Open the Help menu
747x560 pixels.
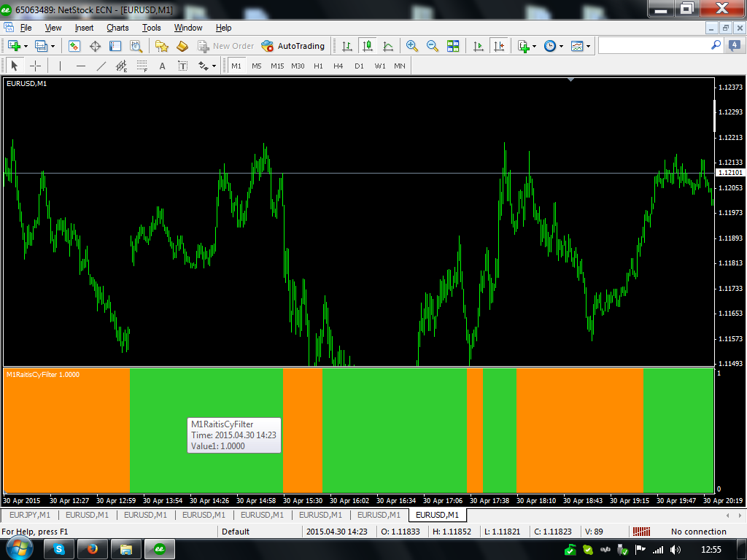point(223,28)
